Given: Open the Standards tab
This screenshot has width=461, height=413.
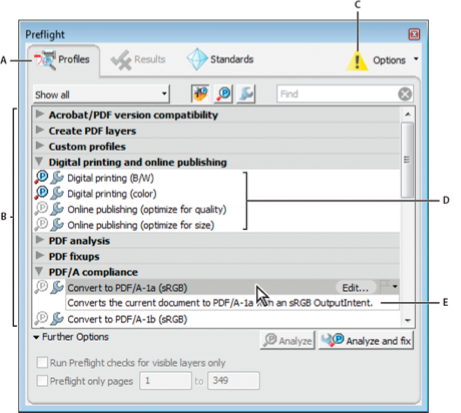Looking at the screenshot, I should coord(220,60).
